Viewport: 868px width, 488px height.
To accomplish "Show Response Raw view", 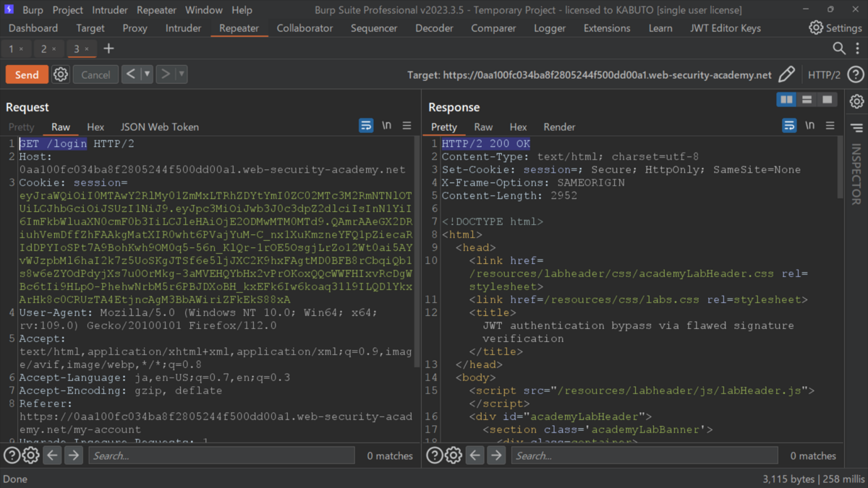I will click(x=483, y=127).
